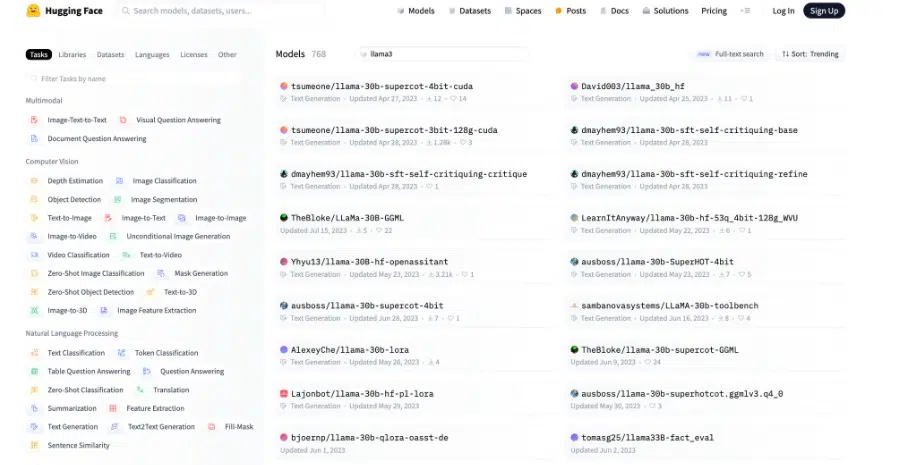Viewport: 898px width, 465px height.
Task: Open the Pricing page
Action: [714, 11]
